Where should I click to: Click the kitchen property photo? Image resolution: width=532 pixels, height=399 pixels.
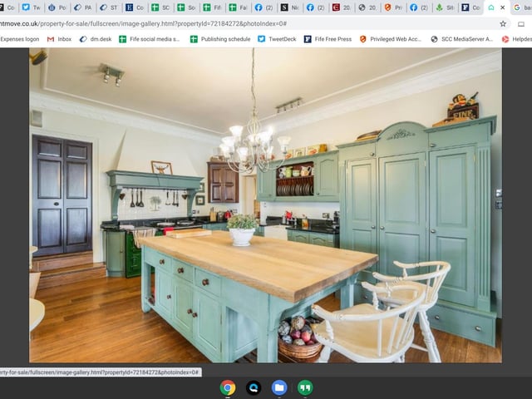pyautogui.click(x=265, y=205)
